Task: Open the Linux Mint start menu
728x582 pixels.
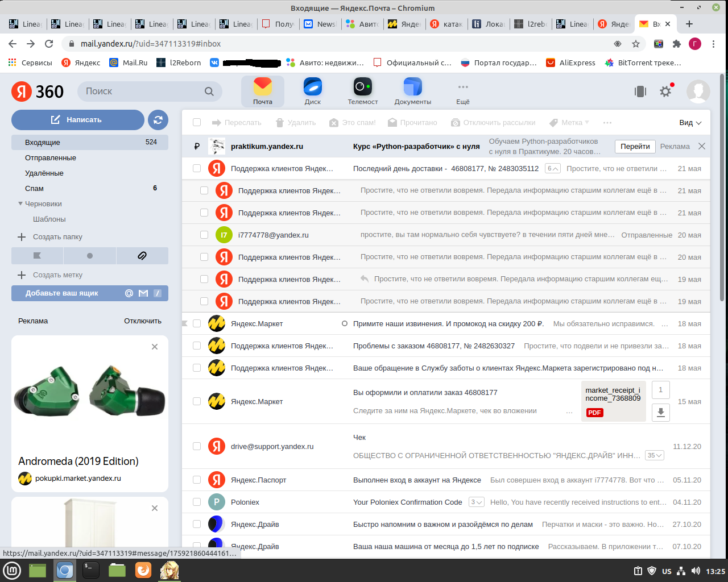Action: click(12, 571)
